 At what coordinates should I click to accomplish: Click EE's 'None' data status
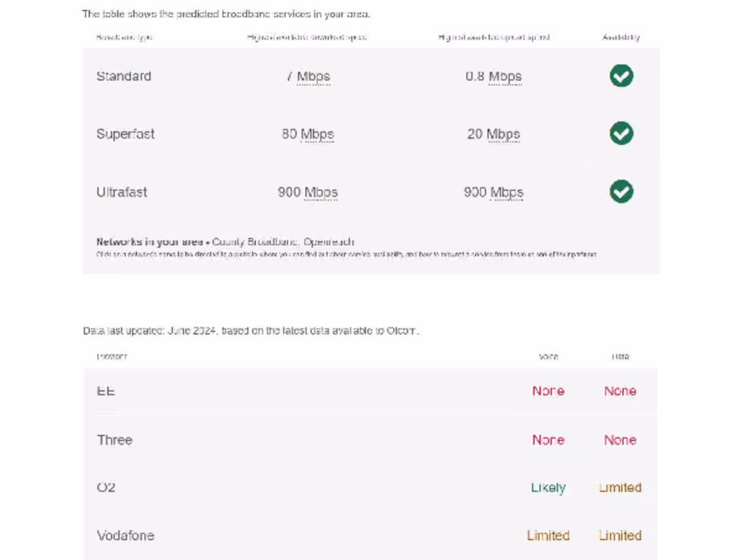click(620, 391)
